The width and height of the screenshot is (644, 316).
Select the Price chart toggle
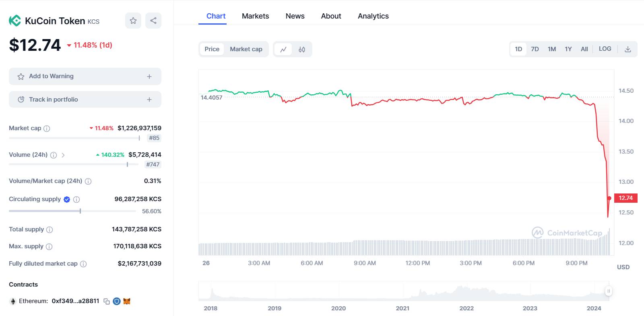(x=212, y=49)
